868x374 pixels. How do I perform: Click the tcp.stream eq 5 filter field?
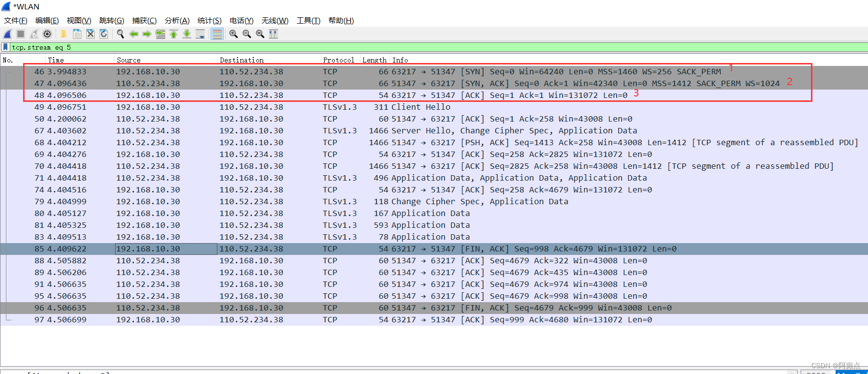[x=438, y=47]
